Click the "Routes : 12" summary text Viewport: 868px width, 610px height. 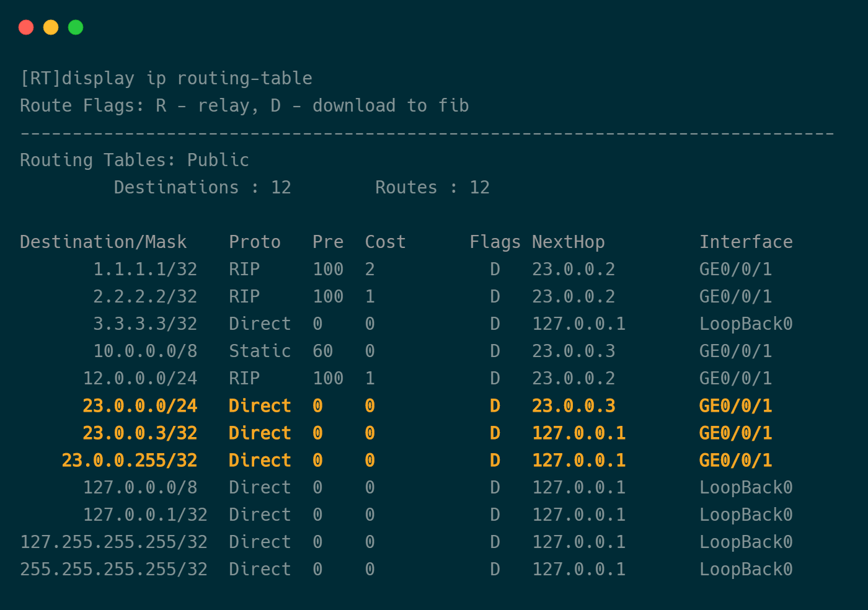pyautogui.click(x=432, y=188)
